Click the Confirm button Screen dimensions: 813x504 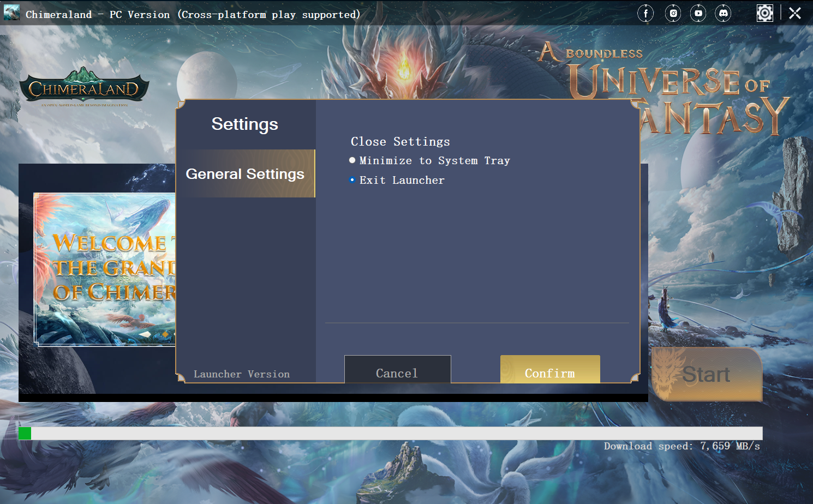pyautogui.click(x=550, y=369)
